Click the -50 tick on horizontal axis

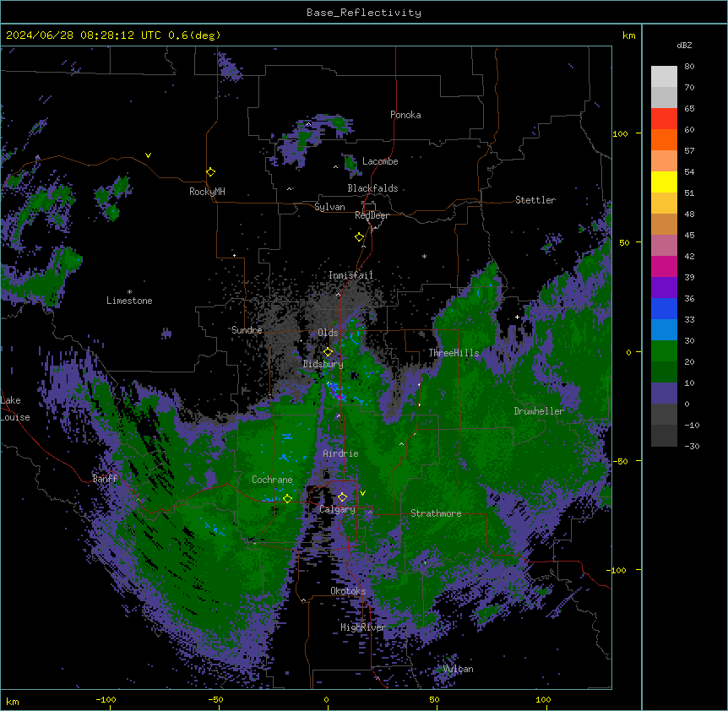215,700
